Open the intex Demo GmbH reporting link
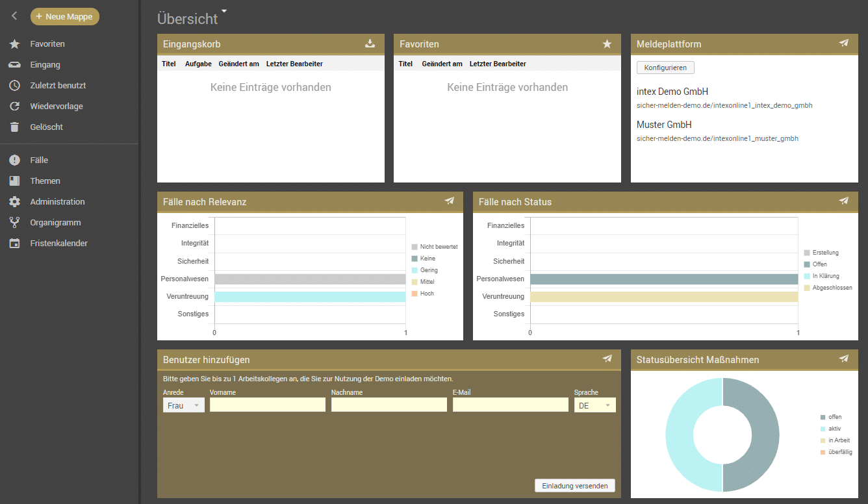 pos(724,105)
